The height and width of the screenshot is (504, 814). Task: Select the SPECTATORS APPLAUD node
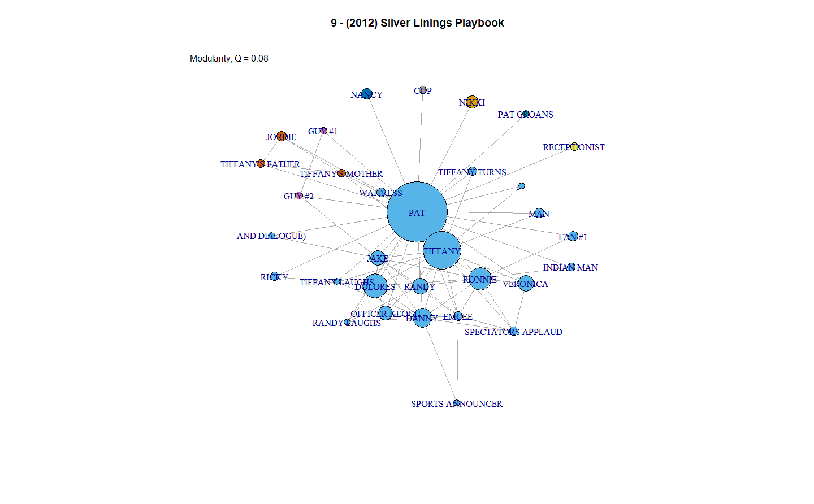click(x=513, y=331)
